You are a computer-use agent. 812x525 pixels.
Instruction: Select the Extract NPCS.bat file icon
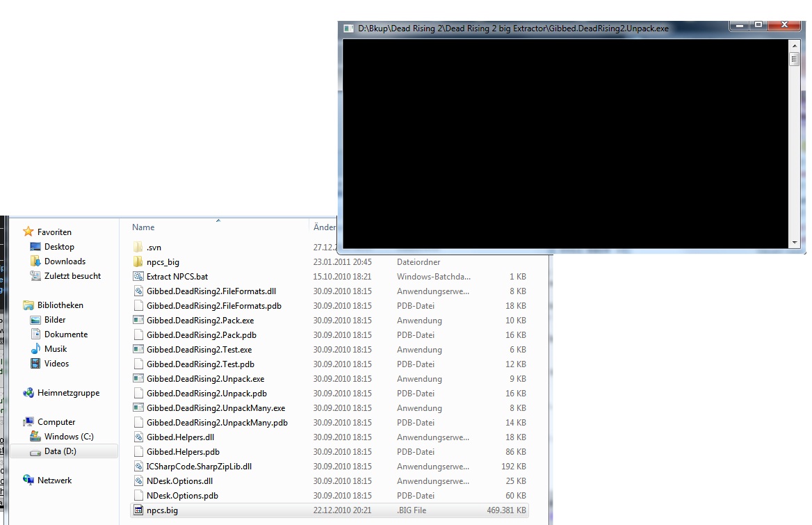(138, 276)
